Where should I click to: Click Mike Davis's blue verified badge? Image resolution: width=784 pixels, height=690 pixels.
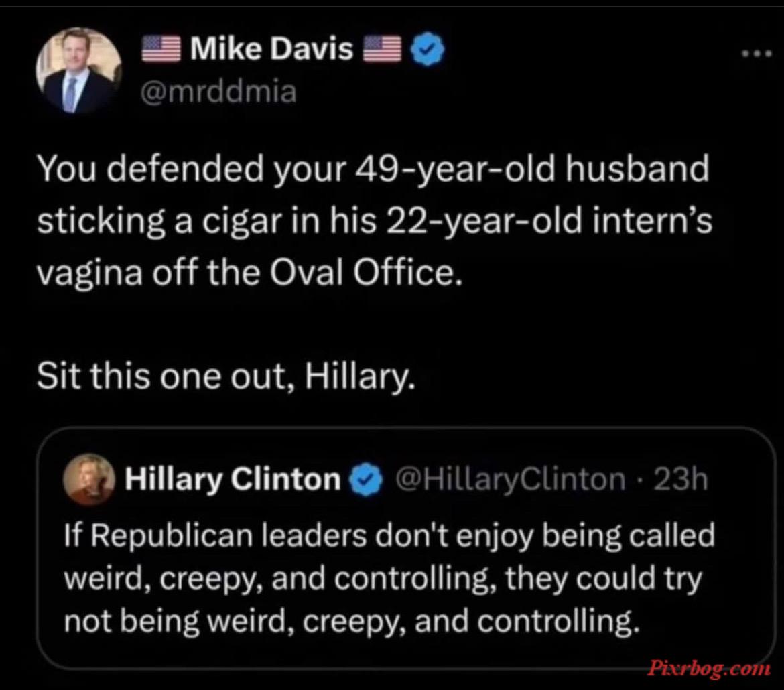(427, 49)
